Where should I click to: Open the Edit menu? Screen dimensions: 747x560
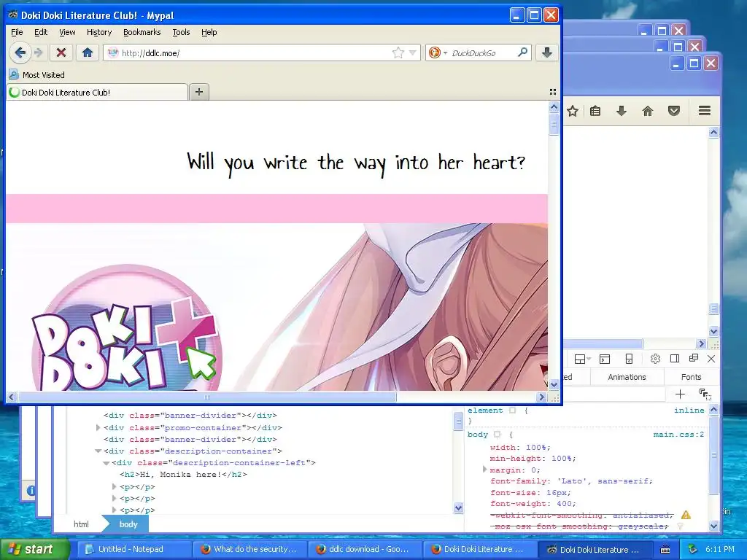pos(41,32)
